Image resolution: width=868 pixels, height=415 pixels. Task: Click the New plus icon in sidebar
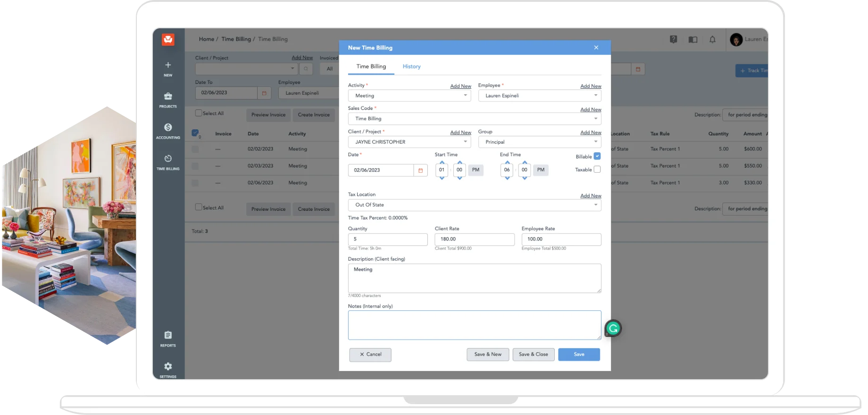click(168, 66)
